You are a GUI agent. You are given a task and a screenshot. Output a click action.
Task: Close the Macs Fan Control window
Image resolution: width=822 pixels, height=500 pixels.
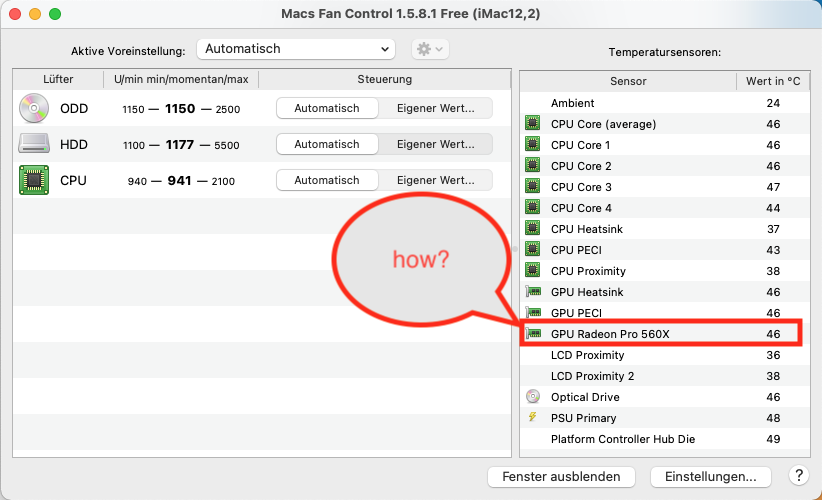pyautogui.click(x=15, y=14)
